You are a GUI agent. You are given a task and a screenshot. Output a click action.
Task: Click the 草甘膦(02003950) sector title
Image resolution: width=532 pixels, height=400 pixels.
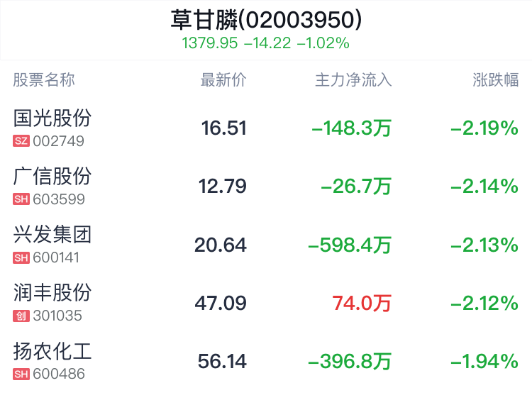[x=266, y=19]
